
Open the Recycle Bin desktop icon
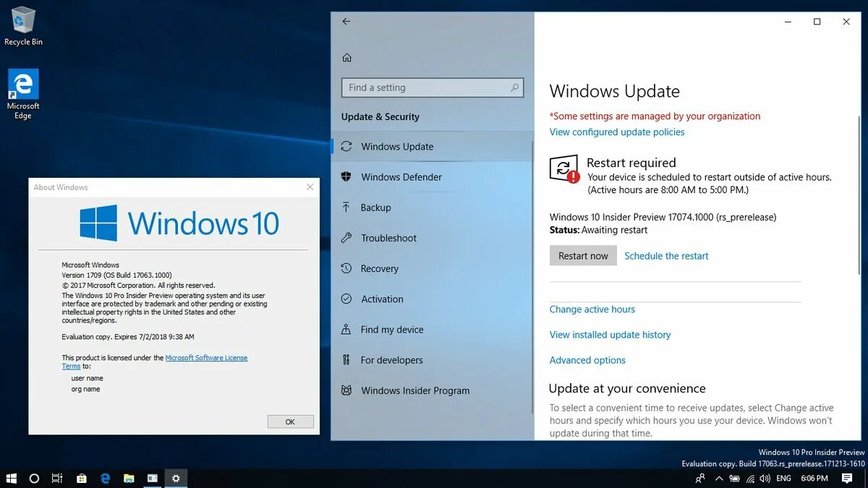[23, 26]
